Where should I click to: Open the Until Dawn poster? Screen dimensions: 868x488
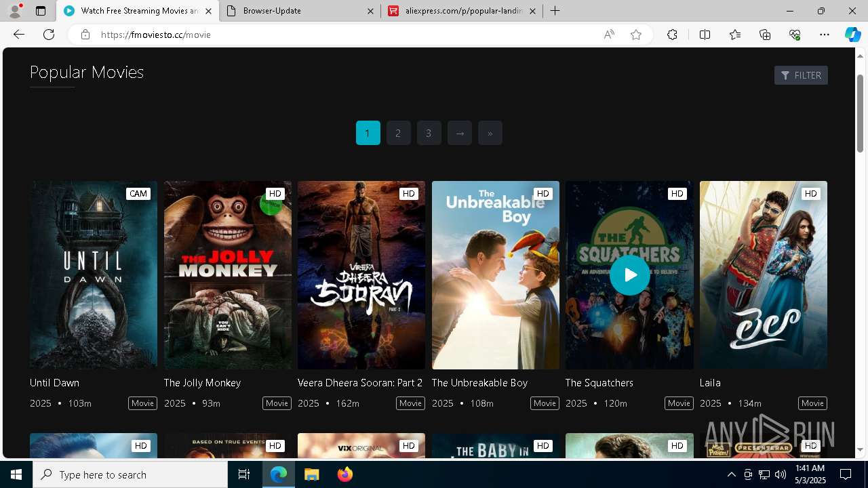coord(94,274)
